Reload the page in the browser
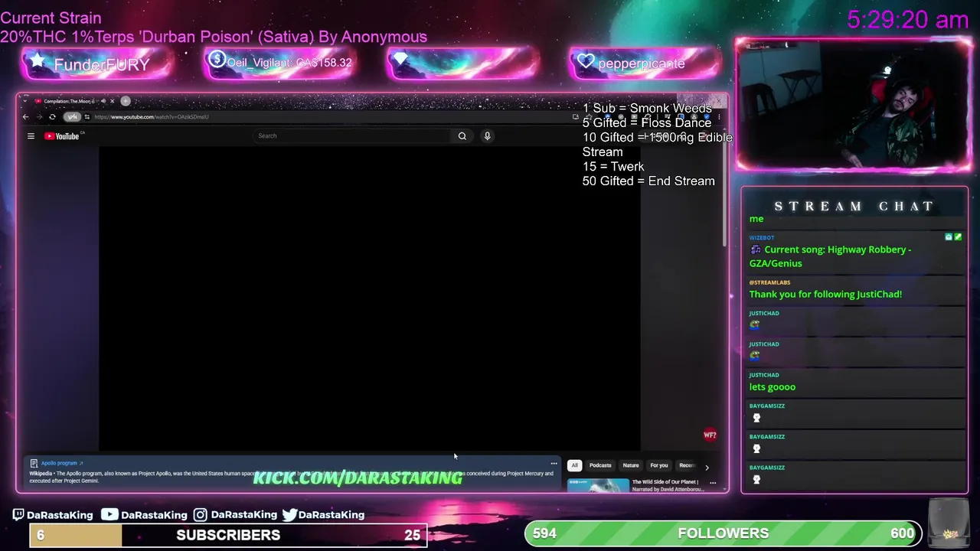The height and width of the screenshot is (551, 980). tap(52, 117)
